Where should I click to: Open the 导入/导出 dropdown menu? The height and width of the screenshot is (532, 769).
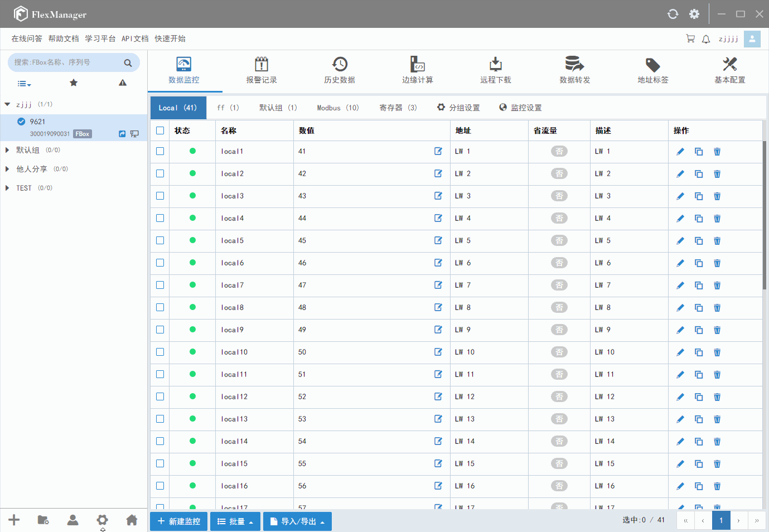click(297, 521)
